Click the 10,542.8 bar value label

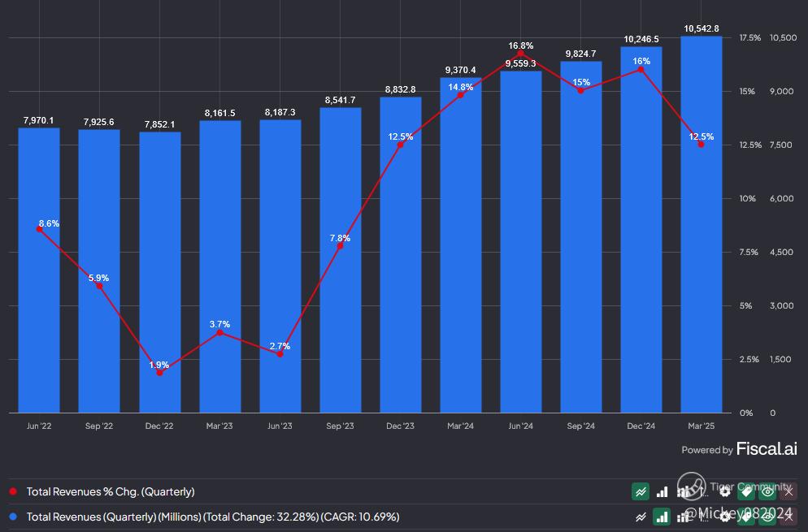(702, 28)
